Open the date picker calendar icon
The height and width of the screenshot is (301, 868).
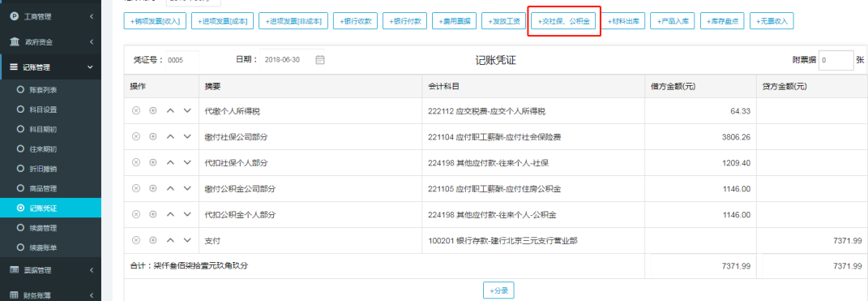coord(319,60)
